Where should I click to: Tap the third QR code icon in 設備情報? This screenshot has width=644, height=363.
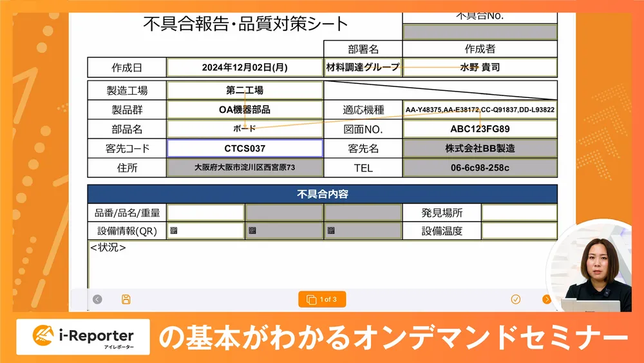(331, 231)
